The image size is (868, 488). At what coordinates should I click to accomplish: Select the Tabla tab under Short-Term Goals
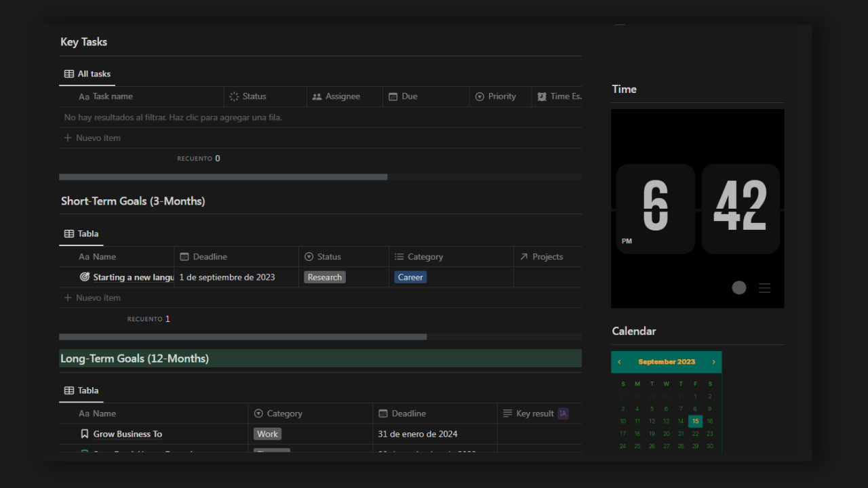pyautogui.click(x=81, y=234)
